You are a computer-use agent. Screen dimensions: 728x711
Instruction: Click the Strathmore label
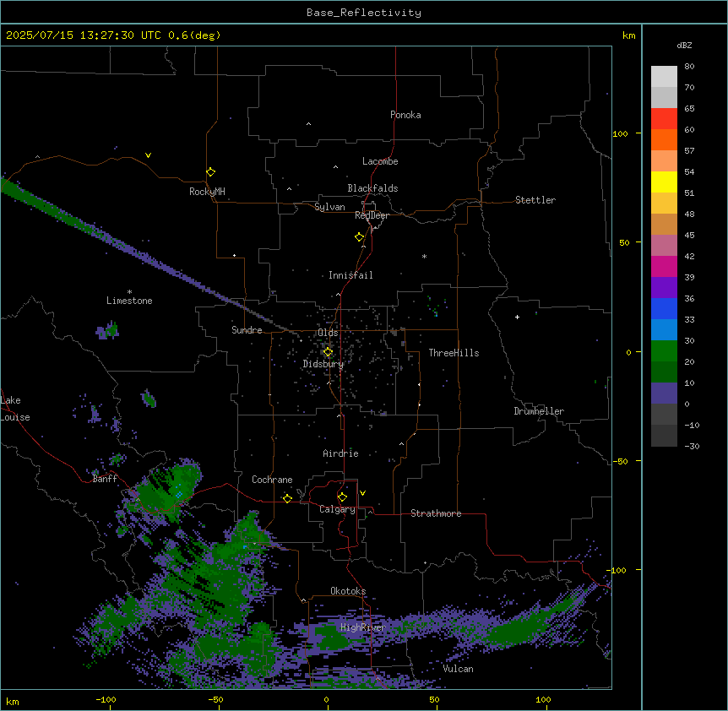pyautogui.click(x=436, y=513)
